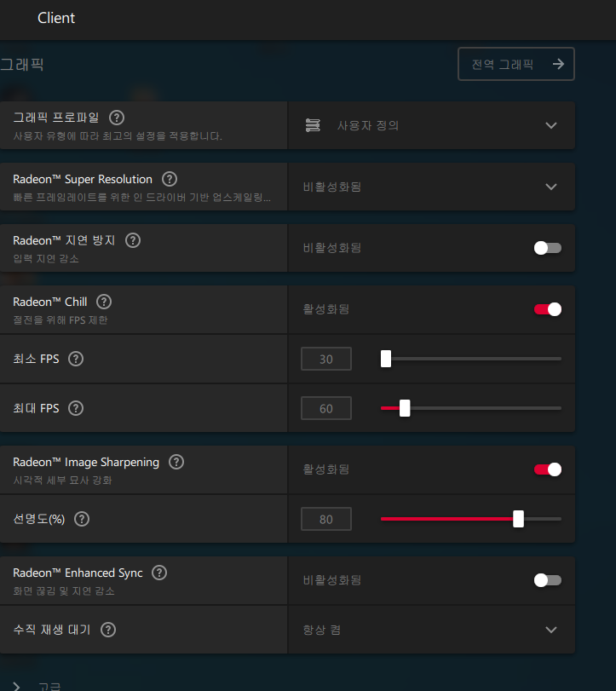Click 비활성화됨 status in Super Resolution row
Image resolution: width=616 pixels, height=691 pixels.
click(331, 187)
